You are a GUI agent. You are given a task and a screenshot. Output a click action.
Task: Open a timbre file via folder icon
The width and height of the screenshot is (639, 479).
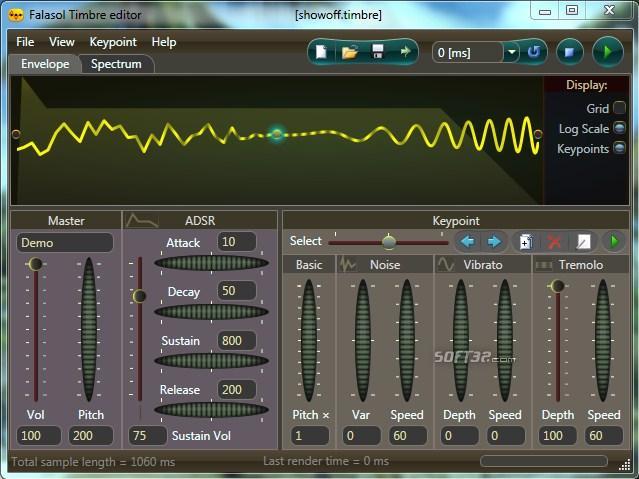350,52
